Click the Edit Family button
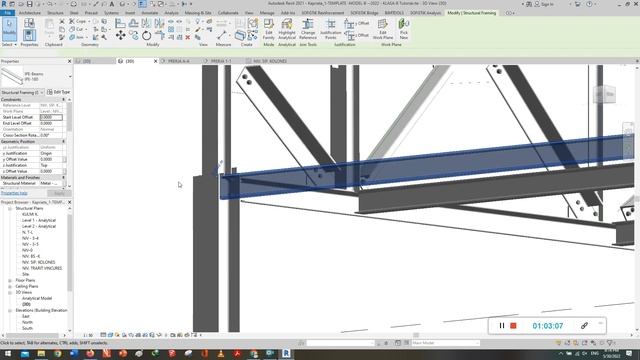The image size is (640, 360). point(269,29)
